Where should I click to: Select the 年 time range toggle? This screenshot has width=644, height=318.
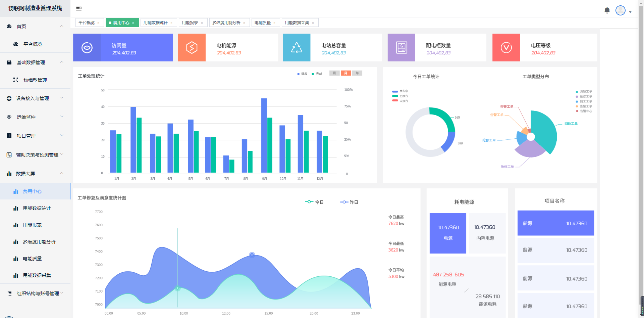[x=357, y=73]
